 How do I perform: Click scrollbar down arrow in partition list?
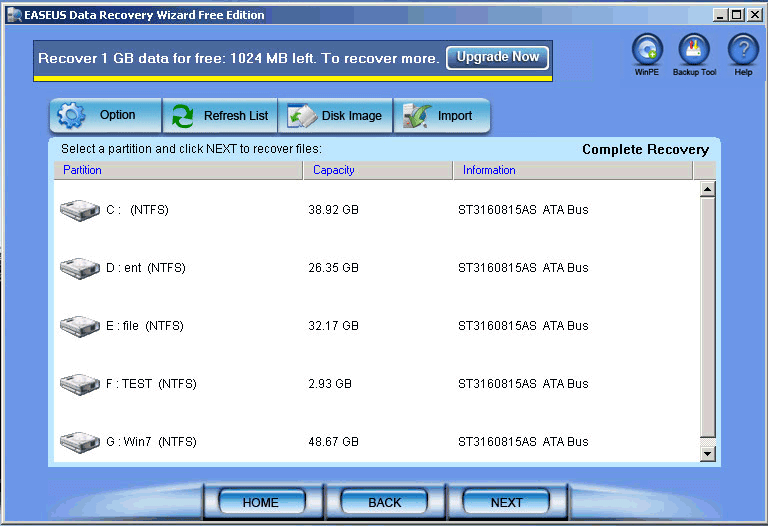click(707, 454)
